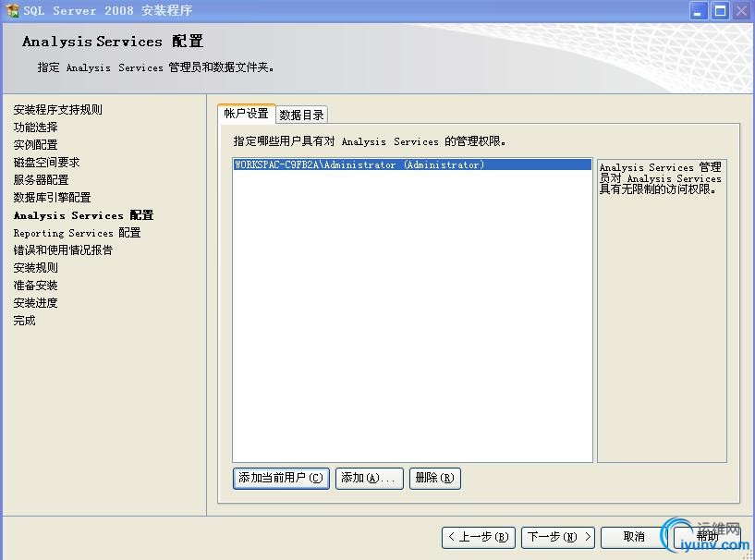Go back with the 上一步(B) button
This screenshot has height=560, width=755.
479,538
